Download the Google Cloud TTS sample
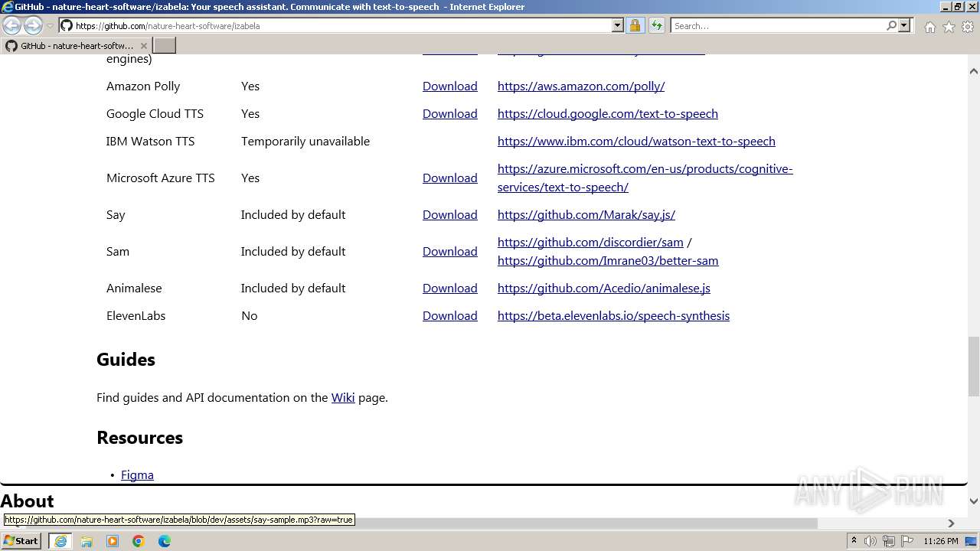 449,114
